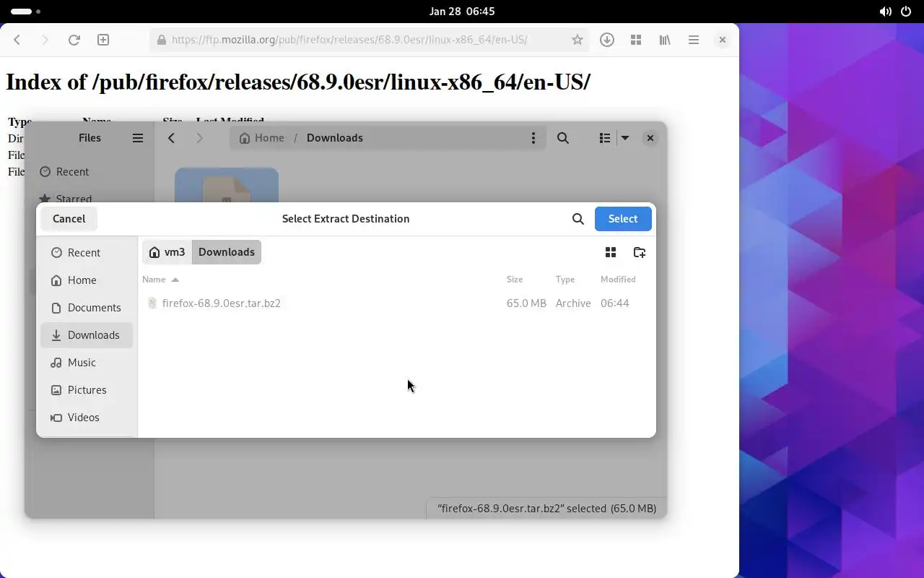Open the browser downloads button
Image resolution: width=924 pixels, height=578 pixels.
[x=607, y=40]
